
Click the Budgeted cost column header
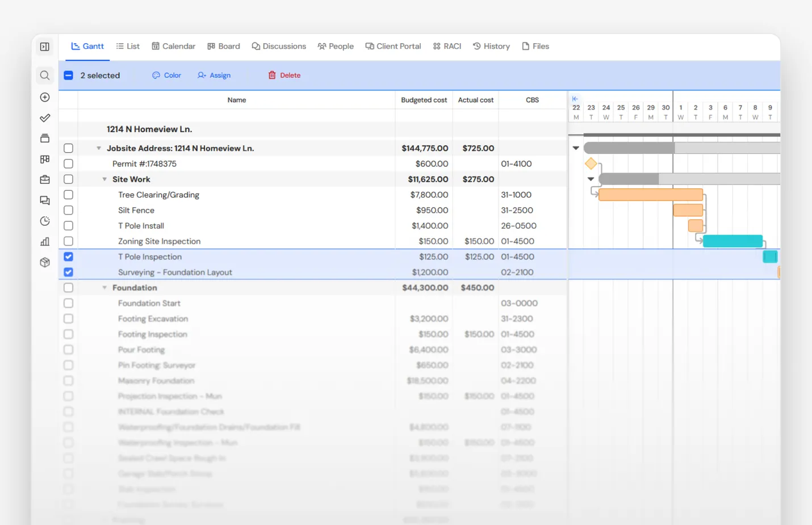tap(424, 100)
